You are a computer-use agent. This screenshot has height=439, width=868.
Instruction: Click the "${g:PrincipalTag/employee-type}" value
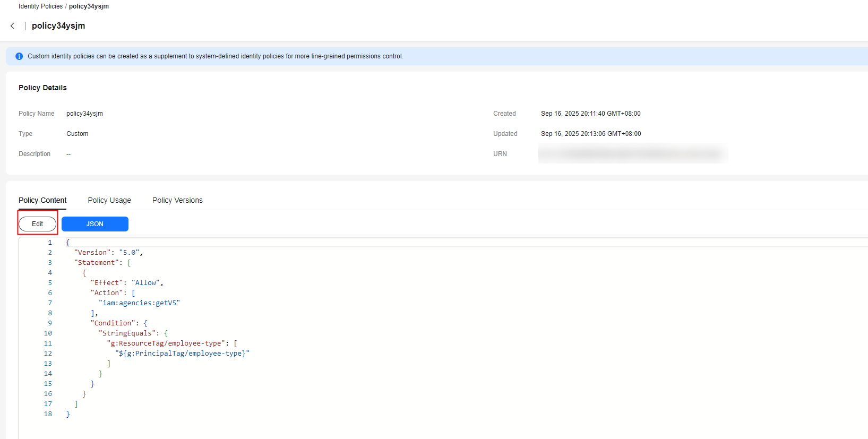(x=182, y=354)
